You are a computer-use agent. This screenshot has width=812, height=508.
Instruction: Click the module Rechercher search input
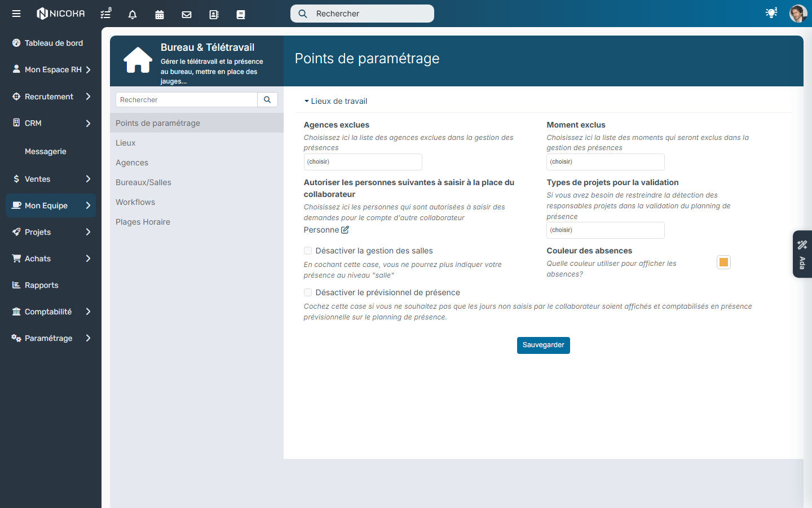pyautogui.click(x=187, y=100)
